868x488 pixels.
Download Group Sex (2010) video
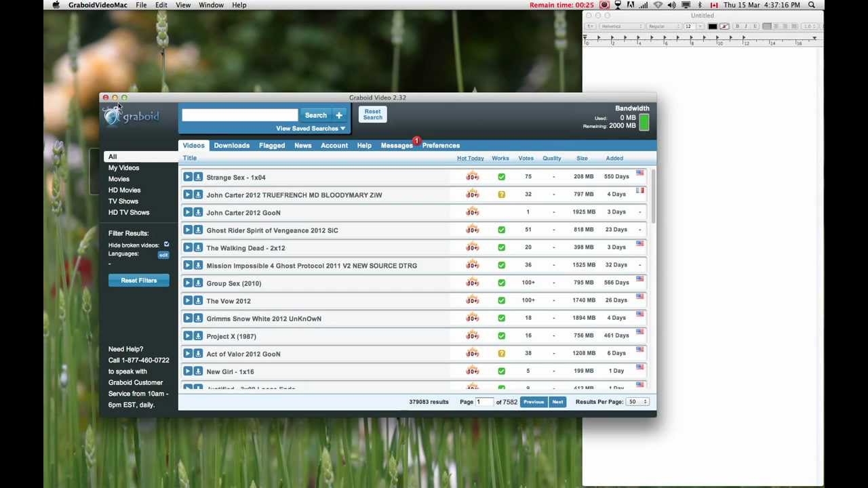tap(198, 283)
